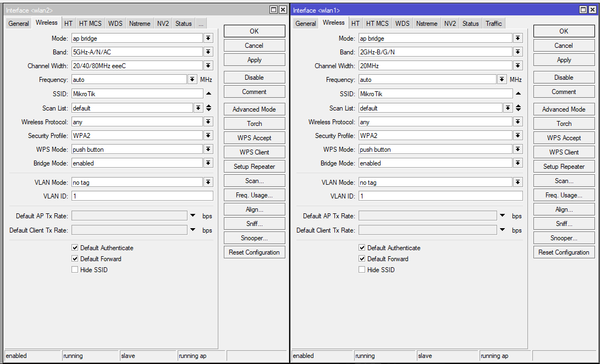Viewport: 600px width, 364px height.
Task: Open Security Profile dropdown in wlan2
Action: (208, 136)
